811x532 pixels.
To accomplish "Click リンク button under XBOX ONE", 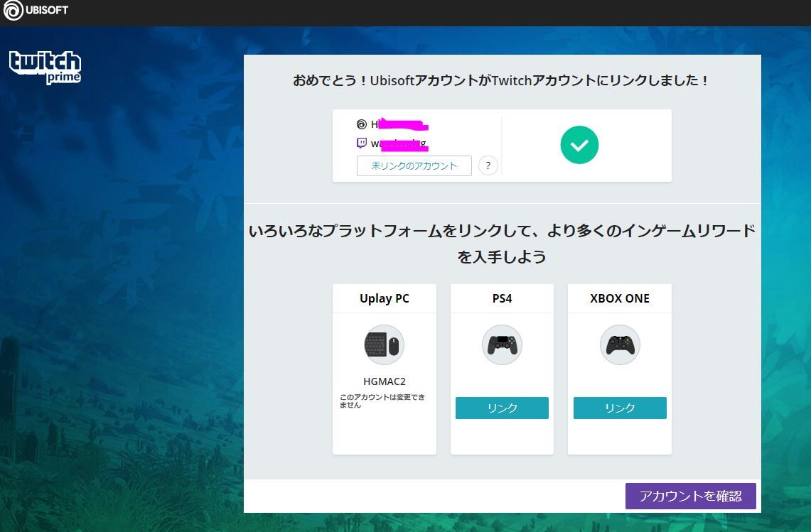I will pos(620,408).
